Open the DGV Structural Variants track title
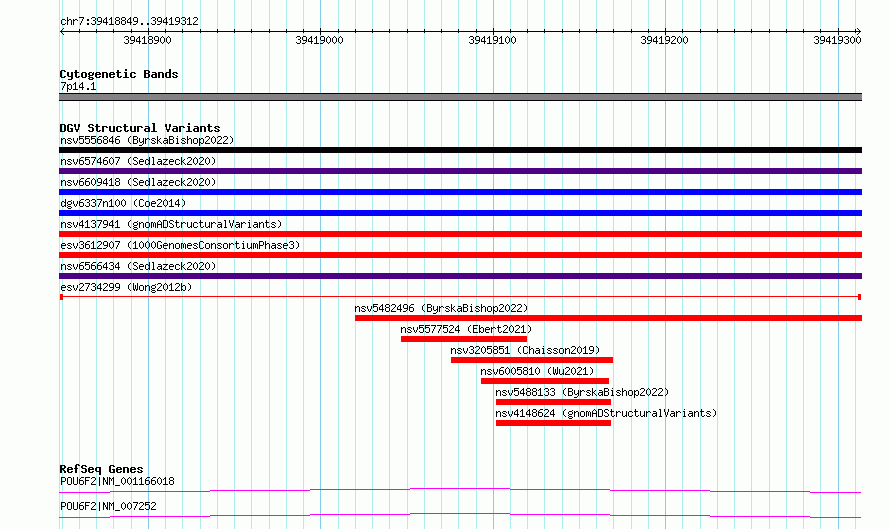Image resolution: width=890 pixels, height=529 pixels. point(140,128)
